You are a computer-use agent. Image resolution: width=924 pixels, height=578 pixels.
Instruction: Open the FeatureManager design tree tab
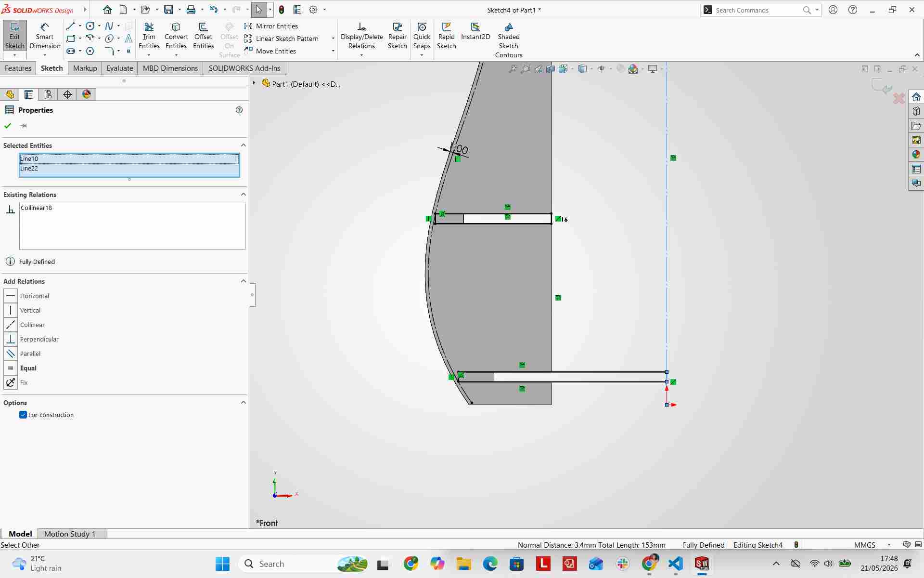point(10,94)
